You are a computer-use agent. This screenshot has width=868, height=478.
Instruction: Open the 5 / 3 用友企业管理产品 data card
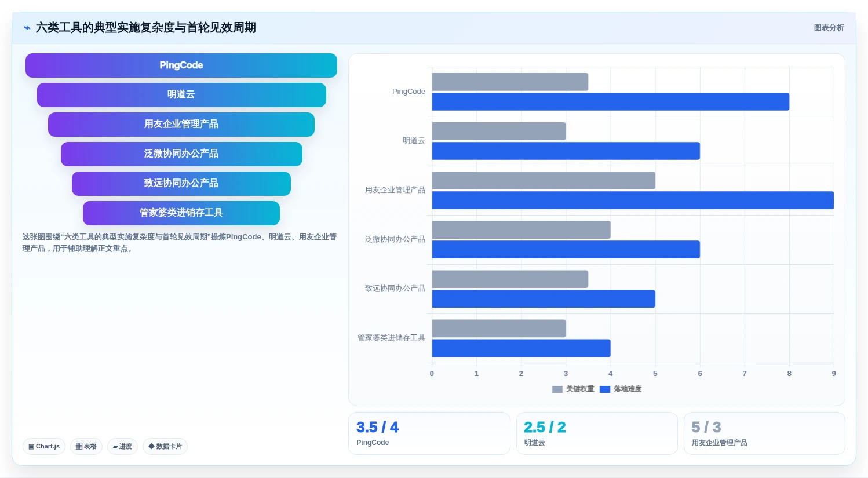pos(764,433)
